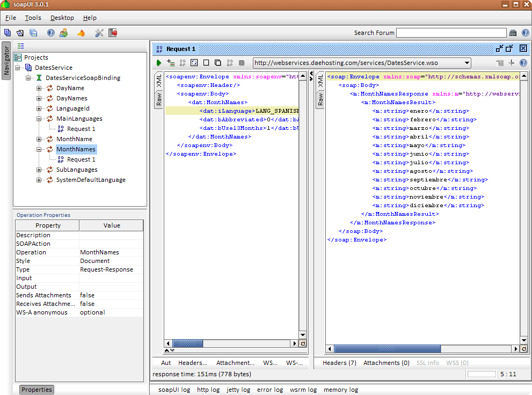Open the global preferences wrench icon
532x395 pixels.
point(100,33)
